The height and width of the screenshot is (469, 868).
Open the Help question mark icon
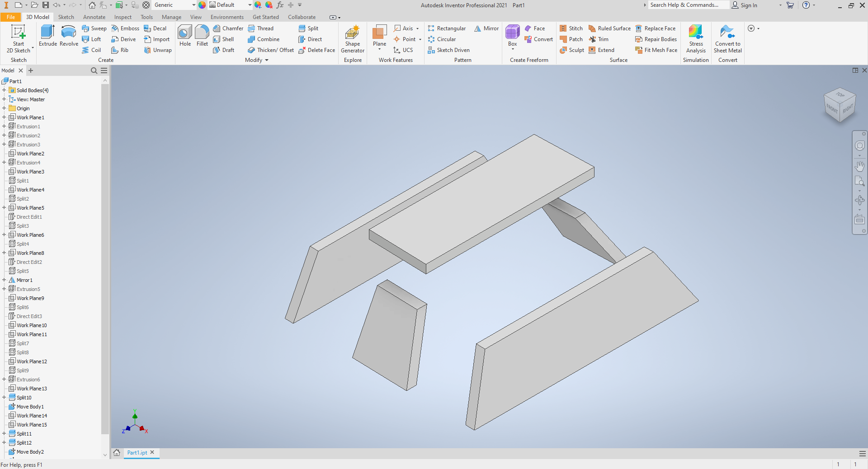pos(806,5)
